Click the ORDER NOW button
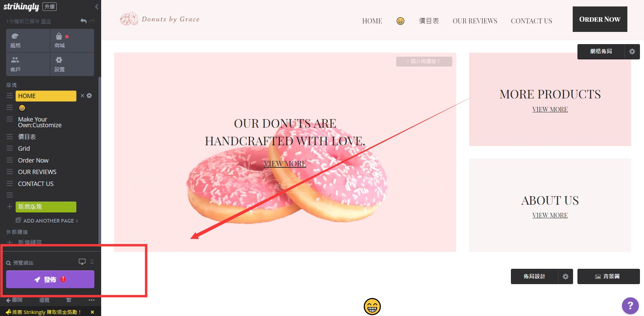The height and width of the screenshot is (316, 644). click(600, 19)
